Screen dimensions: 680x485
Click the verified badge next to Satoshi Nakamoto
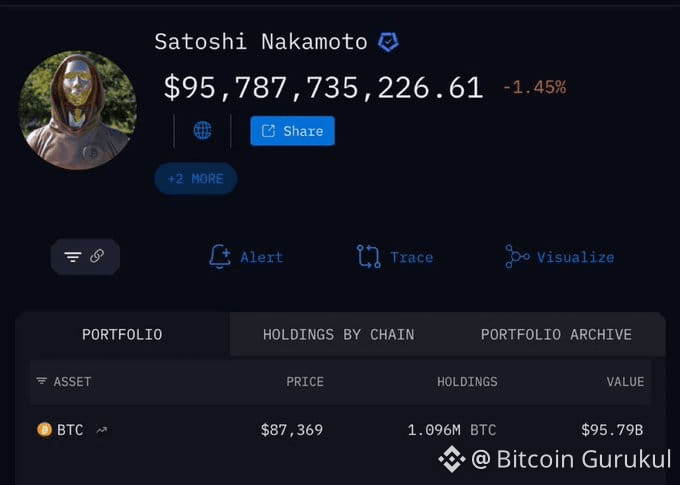pyautogui.click(x=387, y=42)
